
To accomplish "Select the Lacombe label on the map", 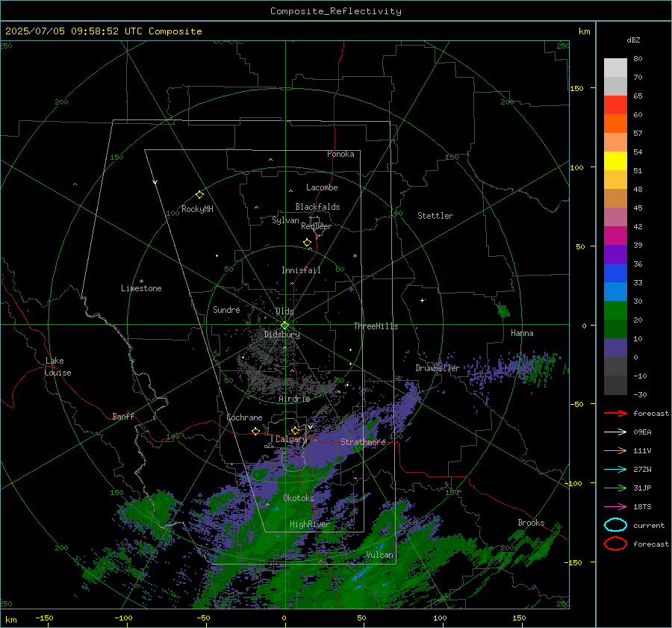I will [x=322, y=187].
